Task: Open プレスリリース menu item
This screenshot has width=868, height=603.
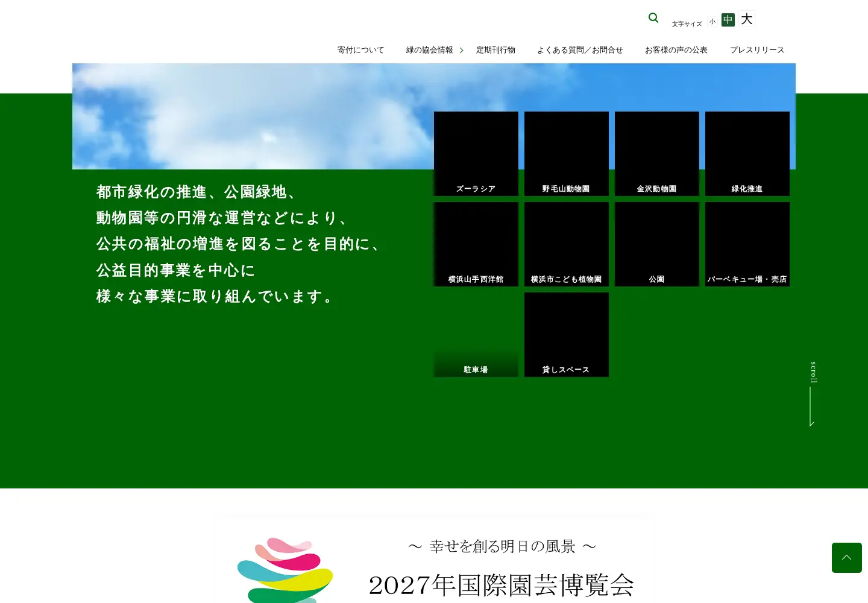Action: tap(757, 50)
